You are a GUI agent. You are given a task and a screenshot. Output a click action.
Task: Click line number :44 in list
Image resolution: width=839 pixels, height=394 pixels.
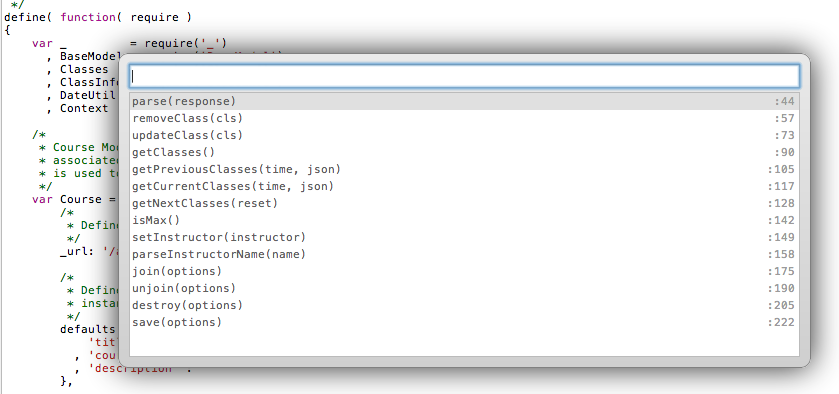(x=784, y=101)
